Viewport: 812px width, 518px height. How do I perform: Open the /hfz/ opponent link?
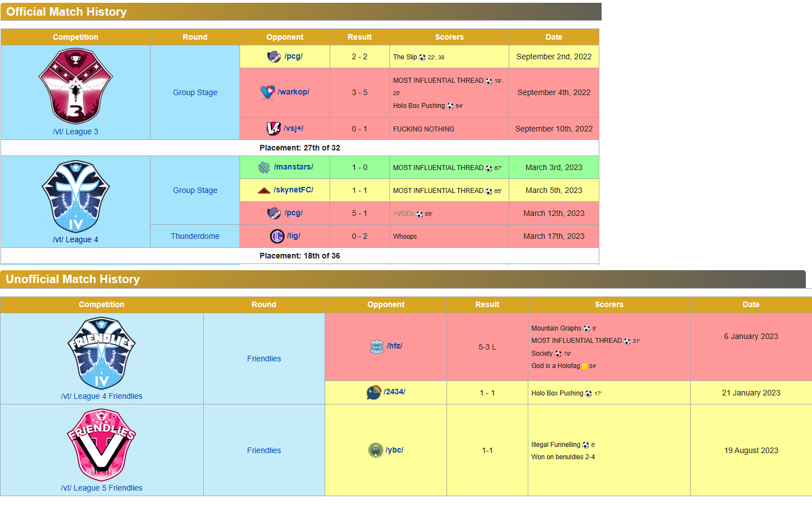[395, 346]
